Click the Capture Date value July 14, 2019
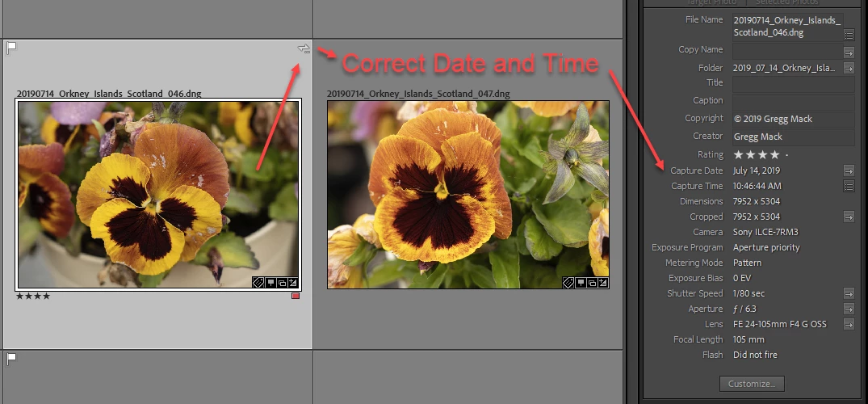The width and height of the screenshot is (868, 404). pos(757,170)
